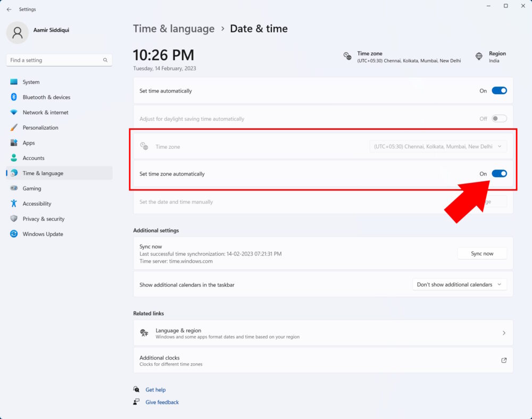Click the Accessibility figure icon

[x=14, y=204]
